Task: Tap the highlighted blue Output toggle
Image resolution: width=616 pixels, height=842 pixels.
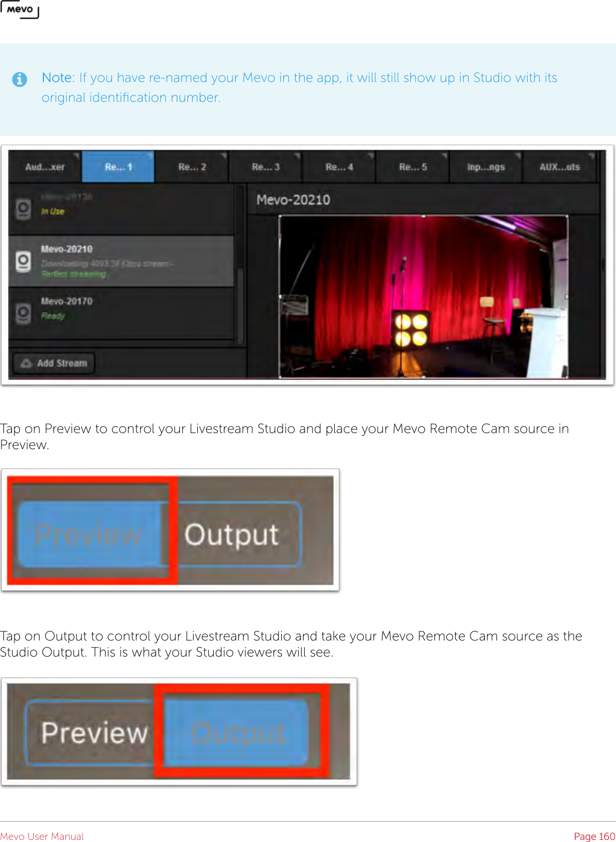Action: 236,733
